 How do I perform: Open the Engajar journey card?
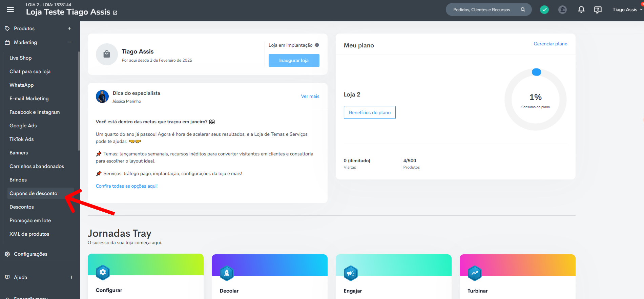[394, 276]
